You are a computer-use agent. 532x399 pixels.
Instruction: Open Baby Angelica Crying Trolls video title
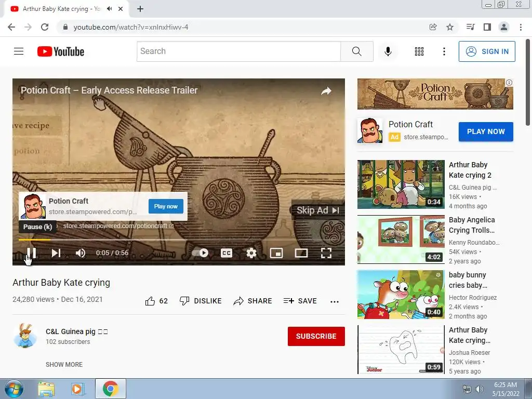(x=472, y=225)
